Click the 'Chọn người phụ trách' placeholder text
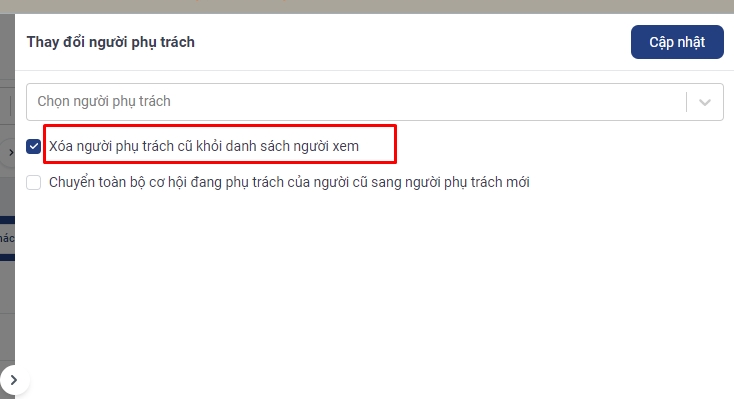The height and width of the screenshot is (399, 734). 104,101
